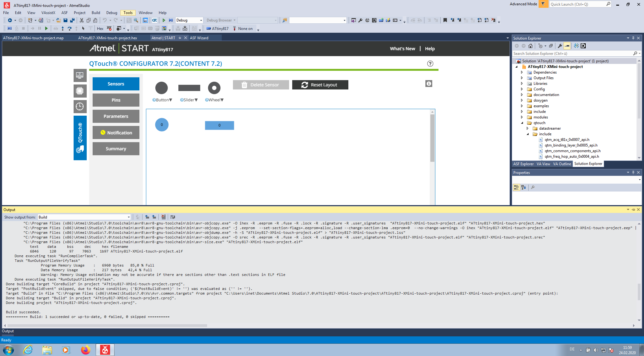Expand the documentation folder in Solution Explorer

522,95
